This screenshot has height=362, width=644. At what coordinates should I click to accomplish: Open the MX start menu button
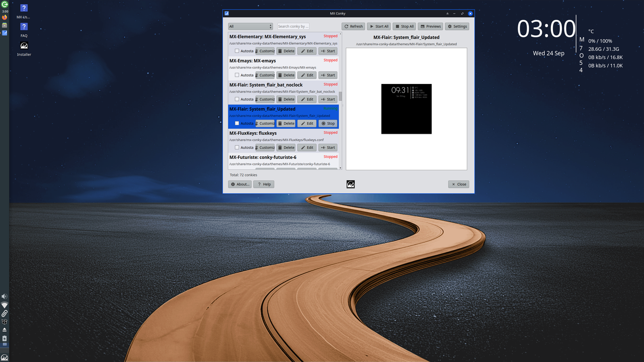5,357
